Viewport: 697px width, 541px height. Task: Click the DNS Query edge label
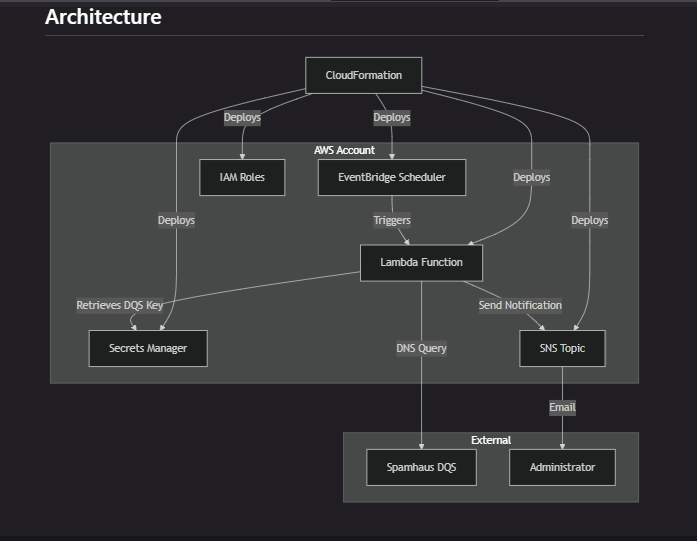click(x=421, y=348)
